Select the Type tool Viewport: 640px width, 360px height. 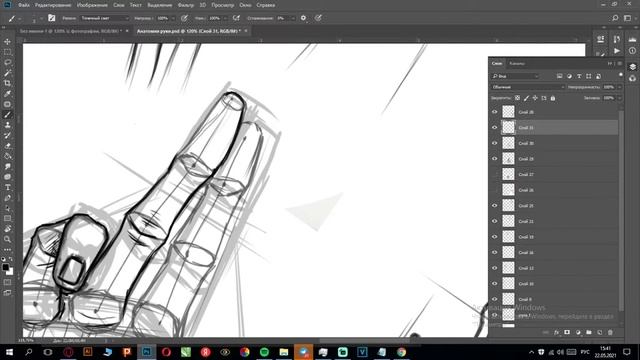[7, 187]
